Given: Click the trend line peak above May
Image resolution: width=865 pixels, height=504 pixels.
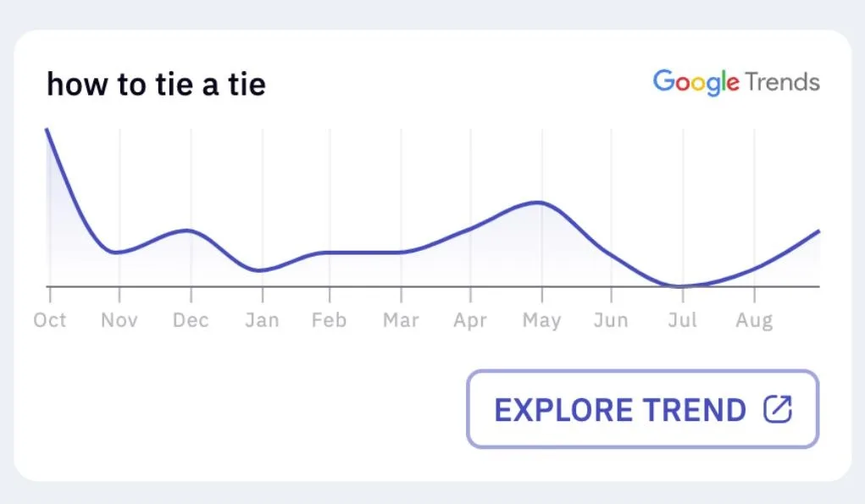Looking at the screenshot, I should 538,202.
